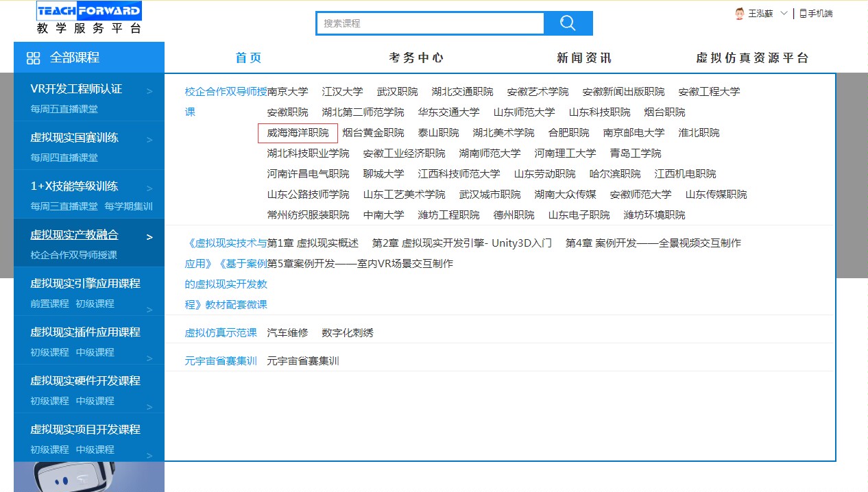
Task: Expand the 1+X技能等级训练 category arrow
Action: 149,188
